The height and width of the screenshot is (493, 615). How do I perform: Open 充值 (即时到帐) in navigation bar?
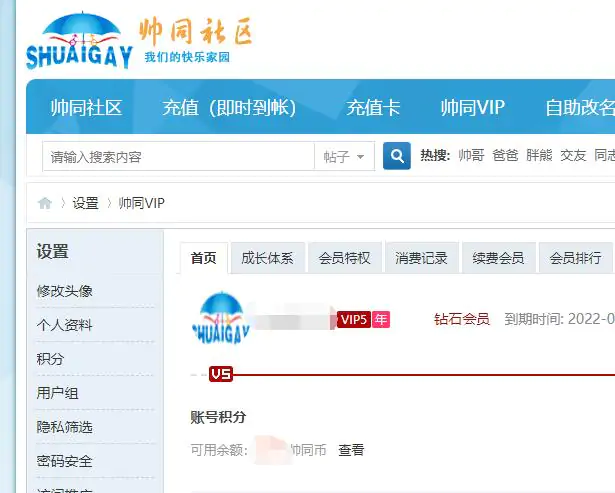click(x=229, y=107)
